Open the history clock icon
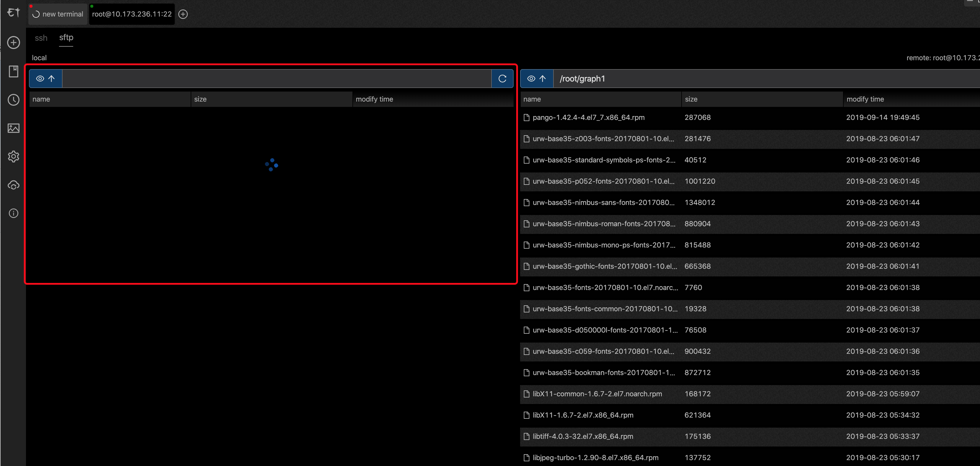Image resolution: width=980 pixels, height=466 pixels. tap(14, 100)
